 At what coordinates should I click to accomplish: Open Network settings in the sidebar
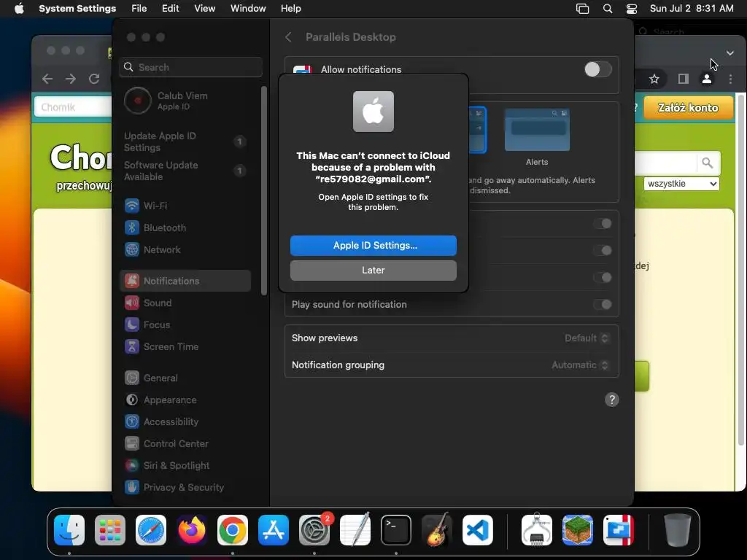[x=185, y=249]
